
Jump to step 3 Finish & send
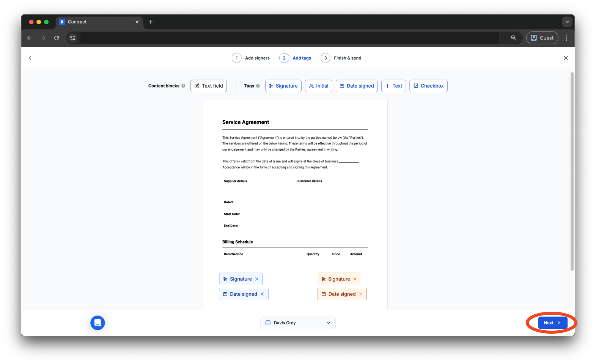pyautogui.click(x=341, y=58)
